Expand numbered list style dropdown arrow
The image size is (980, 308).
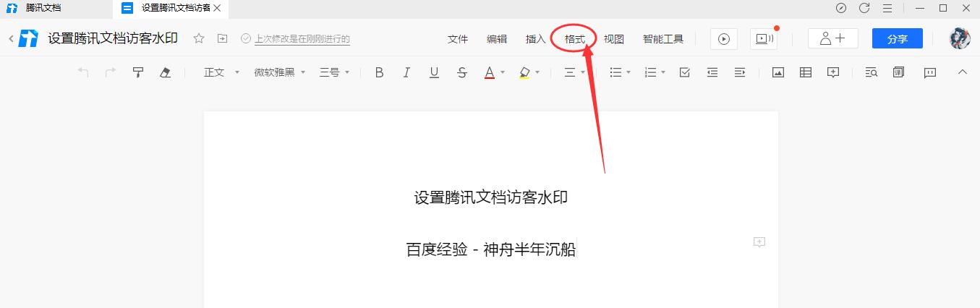[x=663, y=72]
